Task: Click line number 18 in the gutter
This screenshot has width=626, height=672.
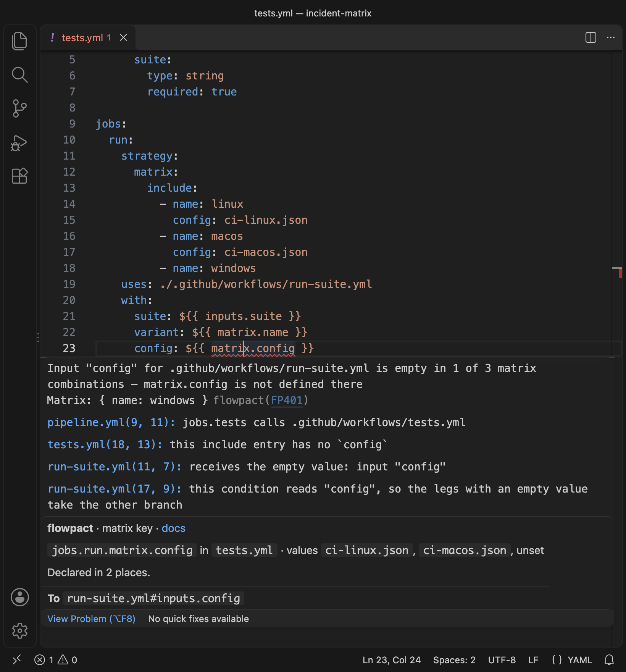Action: point(69,268)
